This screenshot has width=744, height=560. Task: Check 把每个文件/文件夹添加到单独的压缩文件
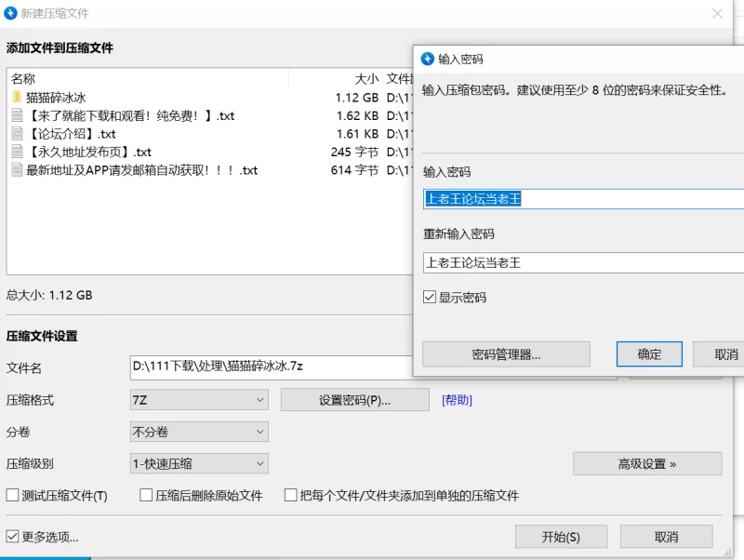click(x=290, y=496)
